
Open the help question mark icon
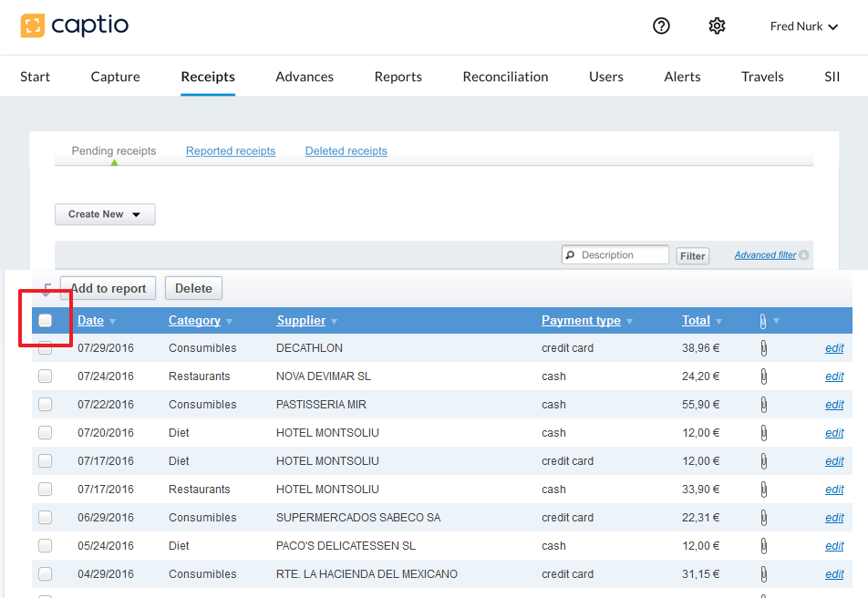(x=662, y=26)
